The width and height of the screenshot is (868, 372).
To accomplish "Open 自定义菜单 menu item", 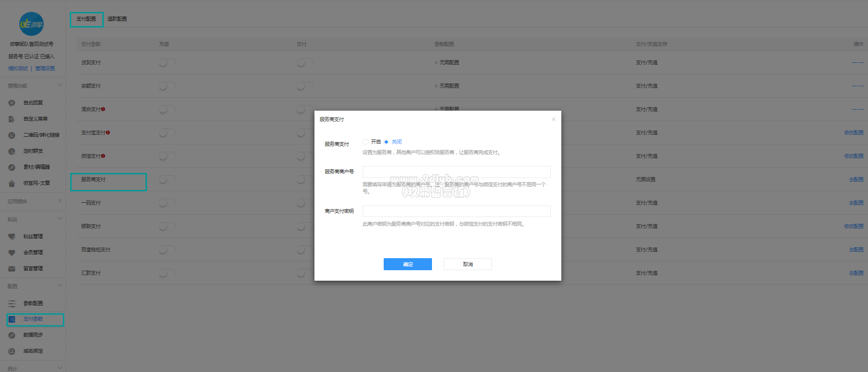I will pyautogui.click(x=35, y=119).
